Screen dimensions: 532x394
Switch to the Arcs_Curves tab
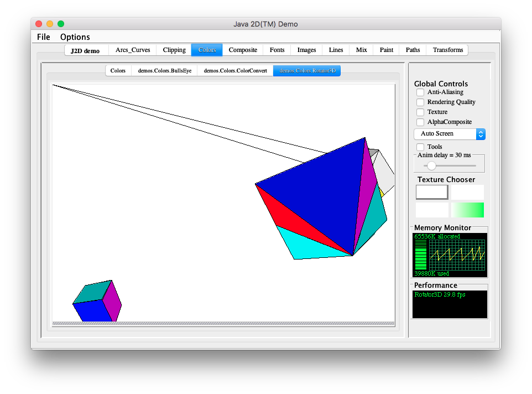tap(133, 50)
